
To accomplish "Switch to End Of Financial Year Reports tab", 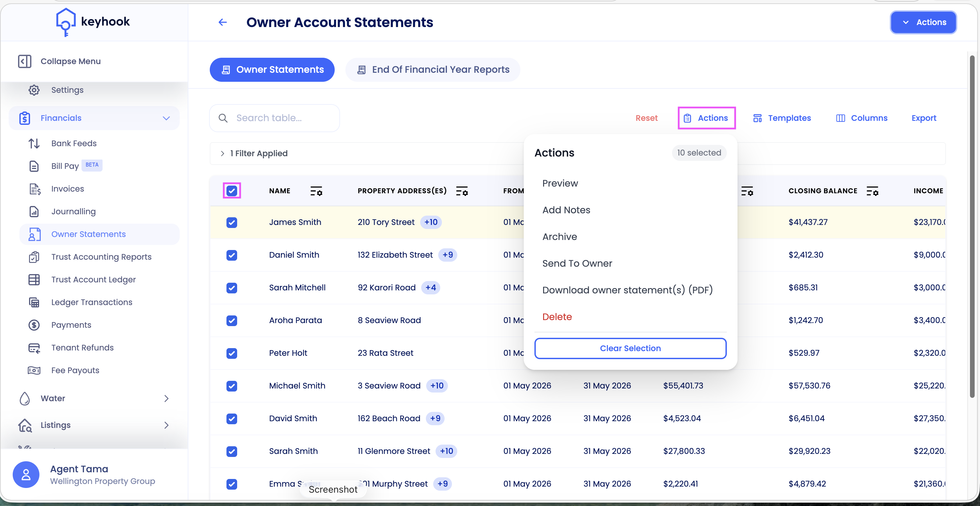I will pyautogui.click(x=433, y=69).
